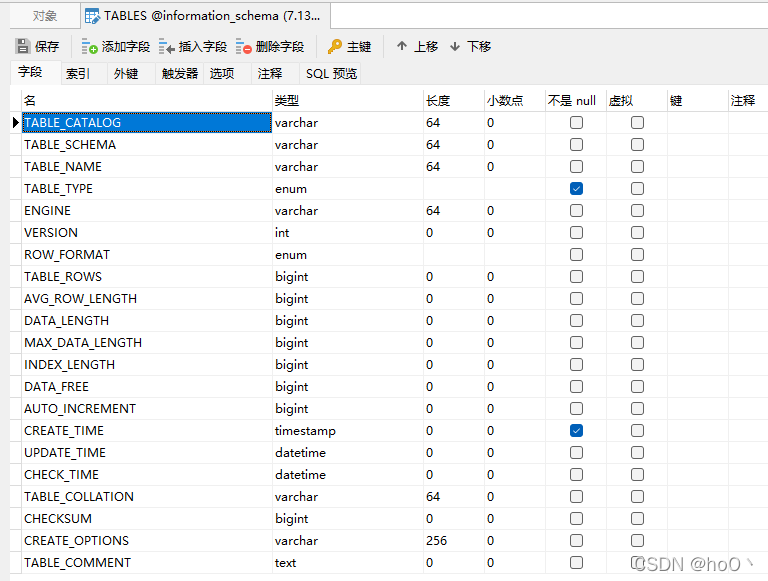Select the ENGINE field name
768x581 pixels.
point(48,211)
